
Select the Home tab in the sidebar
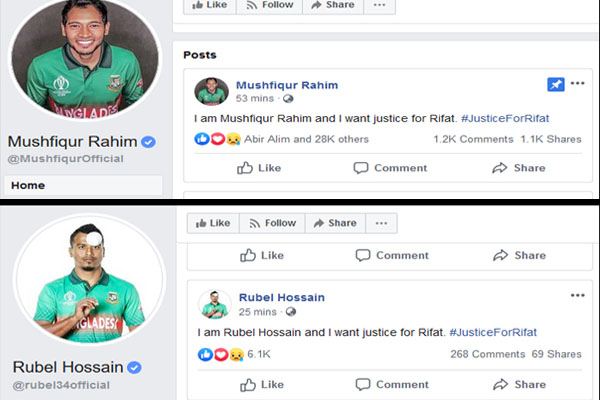pyautogui.click(x=28, y=185)
